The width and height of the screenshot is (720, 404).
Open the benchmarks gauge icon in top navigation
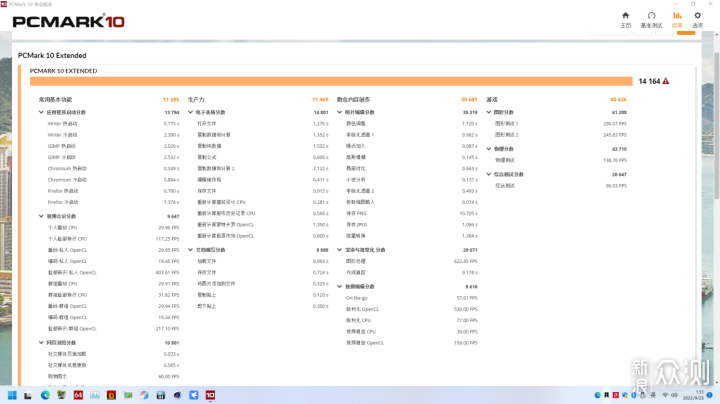point(651,16)
